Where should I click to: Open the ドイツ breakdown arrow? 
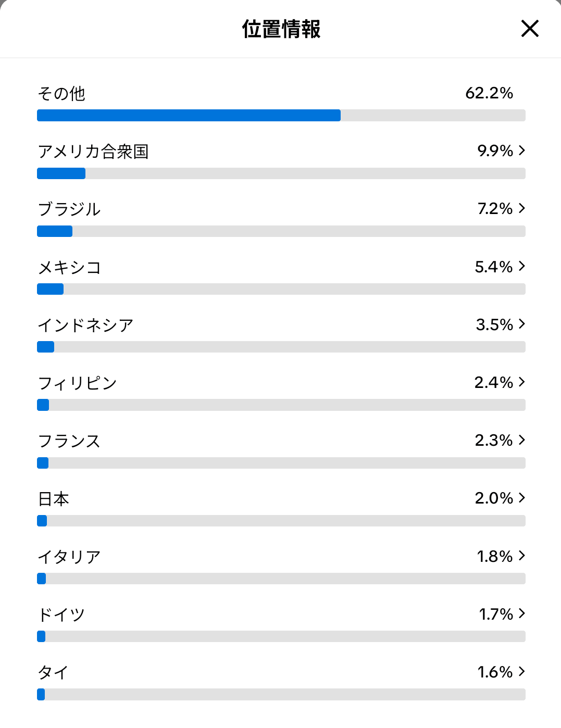[522, 614]
